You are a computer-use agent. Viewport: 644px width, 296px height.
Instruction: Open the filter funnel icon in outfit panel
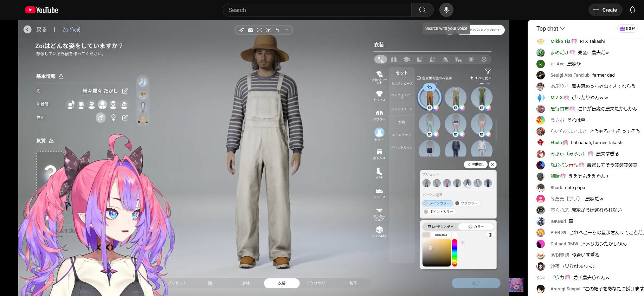488,71
